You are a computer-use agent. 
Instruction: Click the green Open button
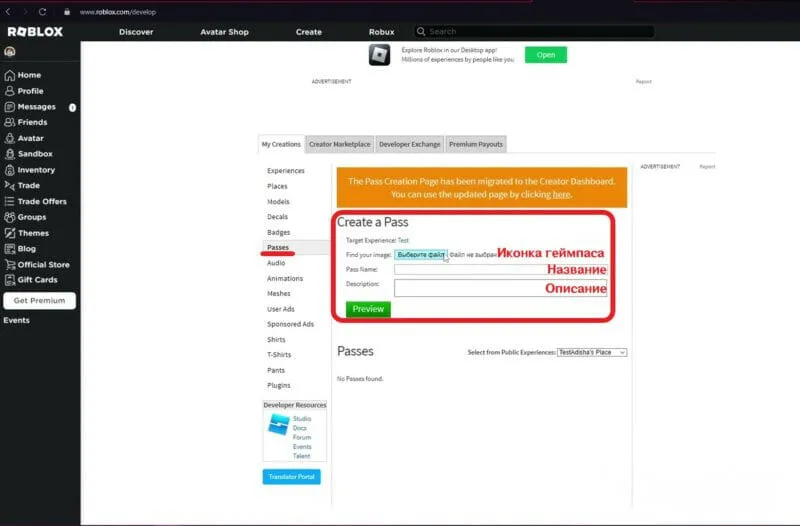click(x=545, y=55)
